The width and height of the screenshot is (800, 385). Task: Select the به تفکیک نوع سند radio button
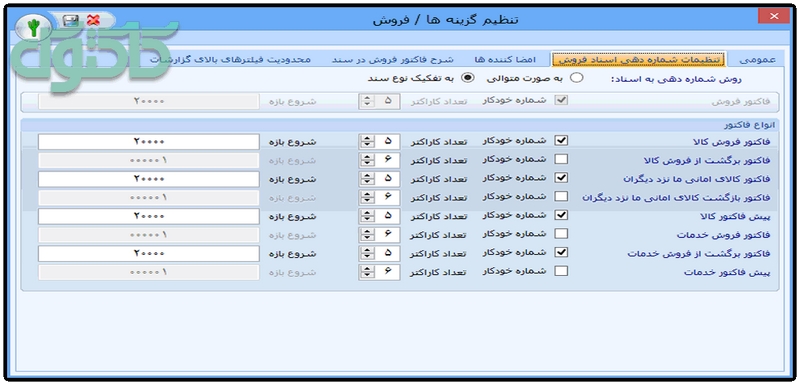tap(467, 79)
